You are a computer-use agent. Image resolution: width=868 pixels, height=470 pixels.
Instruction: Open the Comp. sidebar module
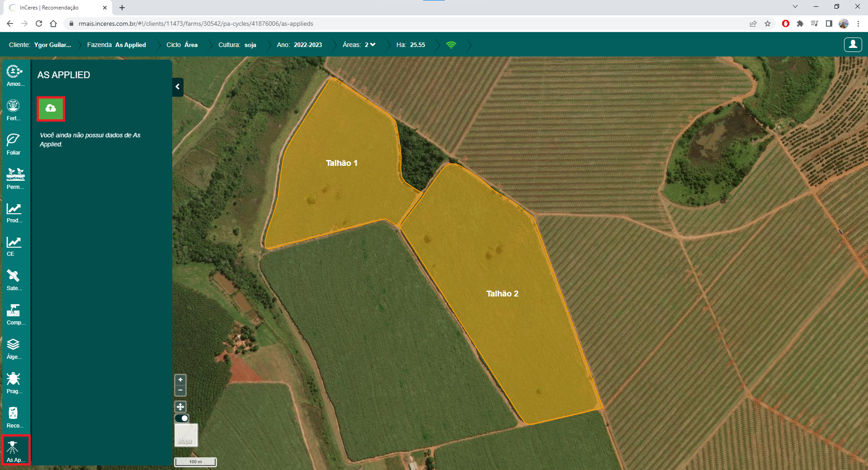click(x=15, y=315)
